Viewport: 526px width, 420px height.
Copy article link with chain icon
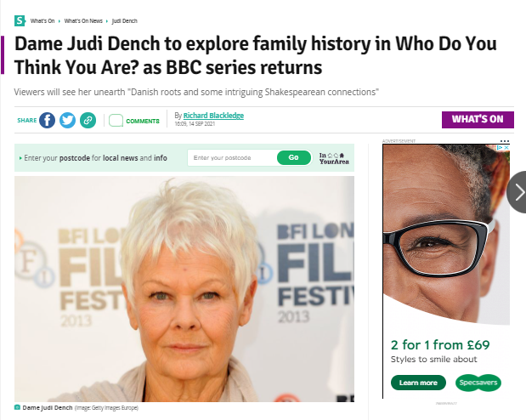click(x=88, y=120)
